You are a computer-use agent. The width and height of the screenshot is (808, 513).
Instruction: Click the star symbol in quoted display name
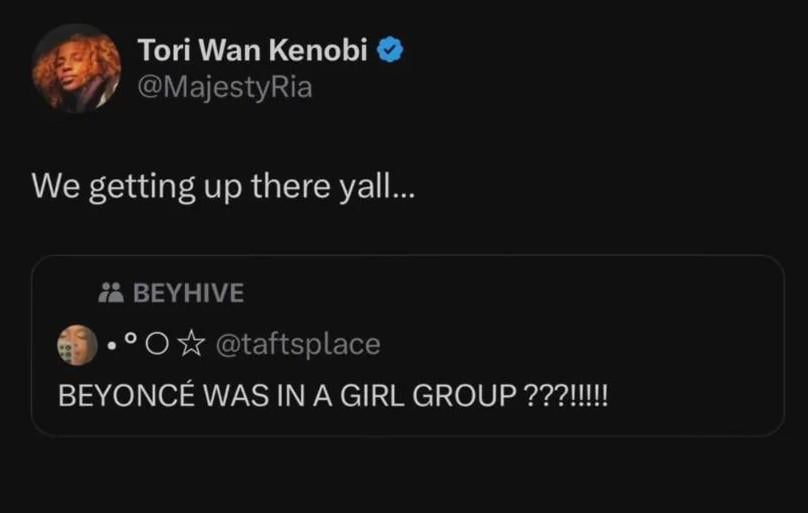click(191, 345)
